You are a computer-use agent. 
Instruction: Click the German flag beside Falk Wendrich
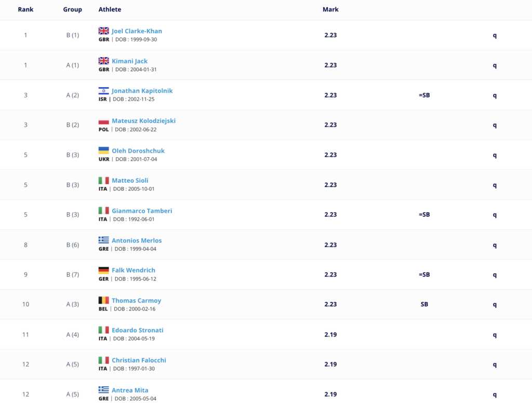(x=103, y=270)
